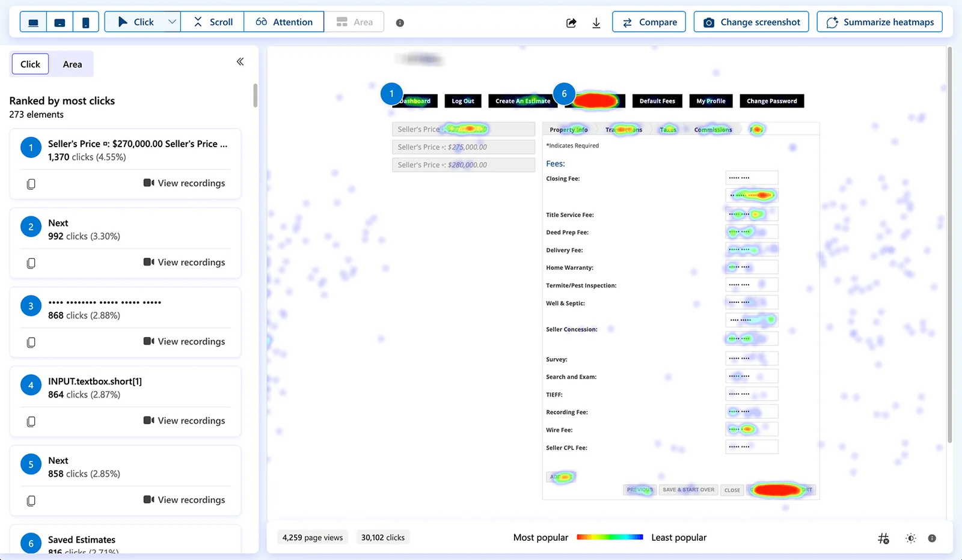Click the info icon beside the Area button
Image resolution: width=962 pixels, height=560 pixels.
coord(400,23)
